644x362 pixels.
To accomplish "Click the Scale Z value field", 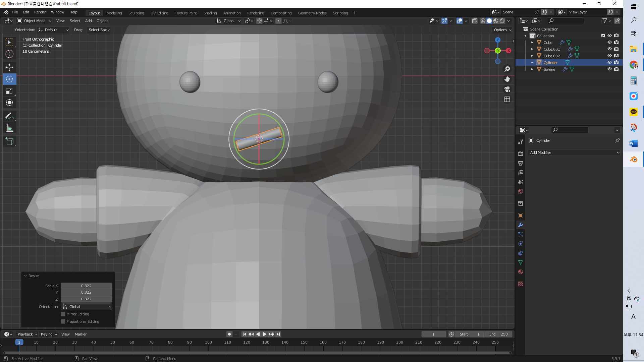I will click(86, 299).
